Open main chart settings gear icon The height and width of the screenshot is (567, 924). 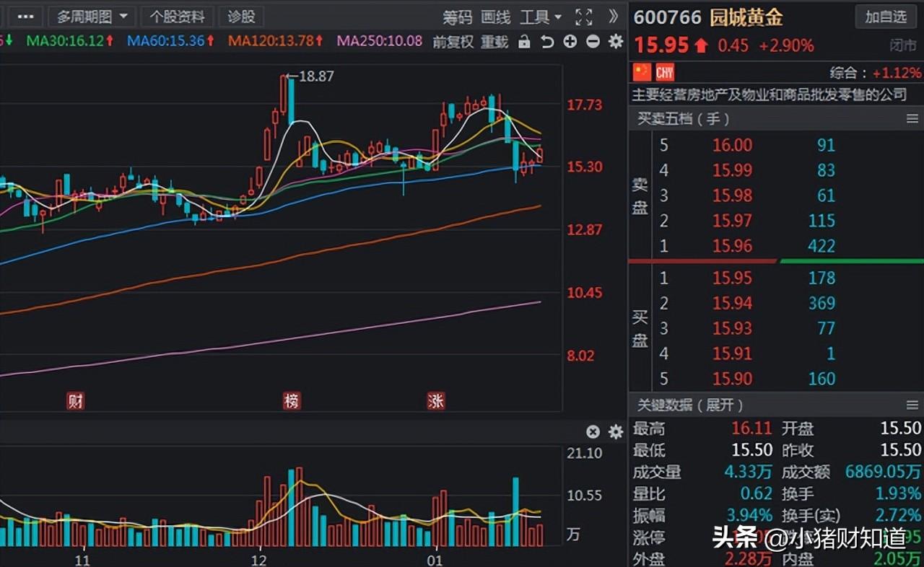[616, 42]
